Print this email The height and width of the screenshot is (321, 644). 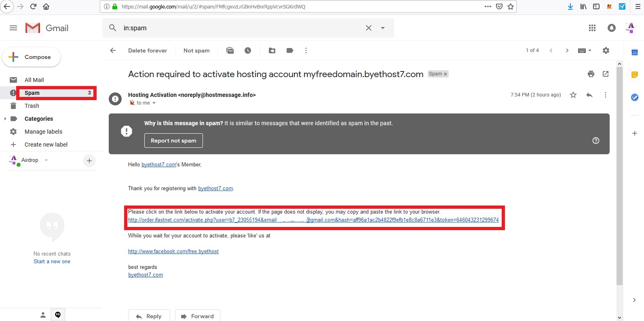(591, 74)
